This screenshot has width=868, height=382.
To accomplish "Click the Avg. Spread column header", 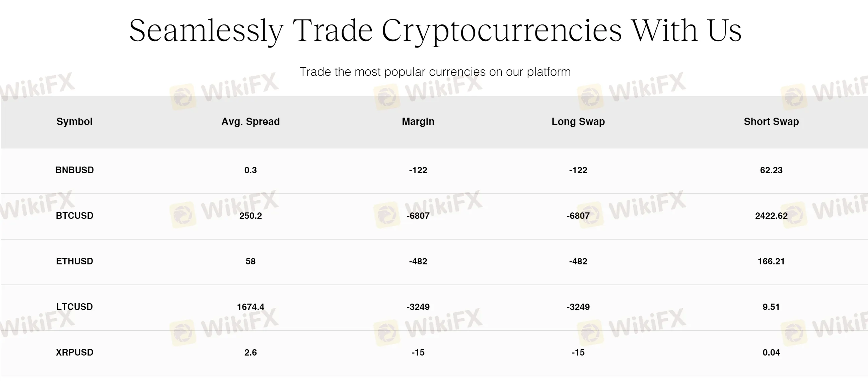I will coord(250,121).
